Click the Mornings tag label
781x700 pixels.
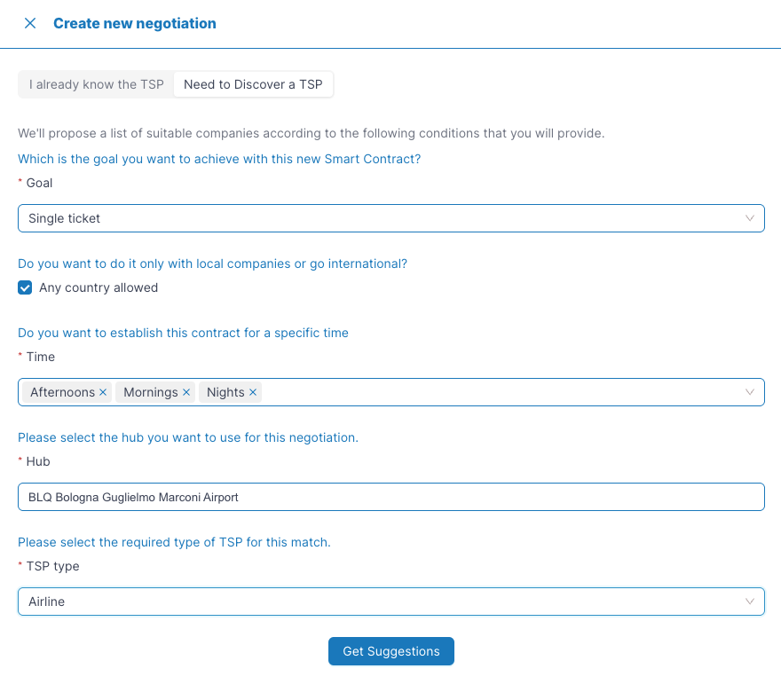(151, 392)
